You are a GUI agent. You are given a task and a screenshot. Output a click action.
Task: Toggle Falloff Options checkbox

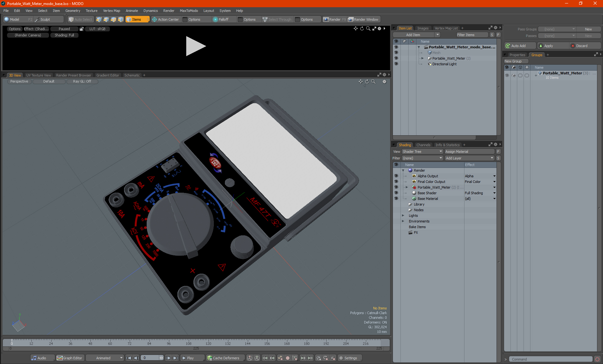[x=240, y=19]
